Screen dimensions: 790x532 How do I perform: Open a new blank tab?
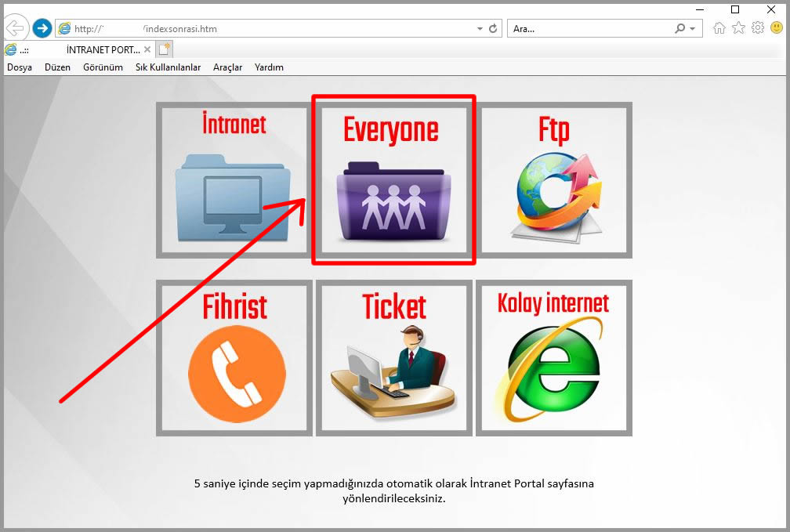[164, 49]
